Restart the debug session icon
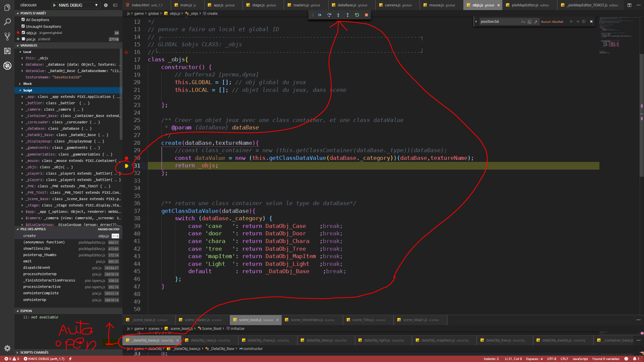The height and width of the screenshot is (362, 644). coord(357,15)
